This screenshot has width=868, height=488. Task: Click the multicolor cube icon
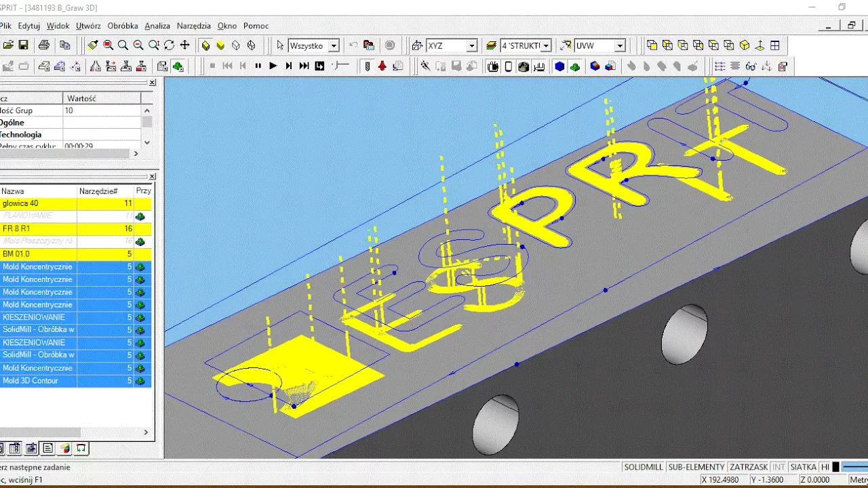click(x=595, y=66)
